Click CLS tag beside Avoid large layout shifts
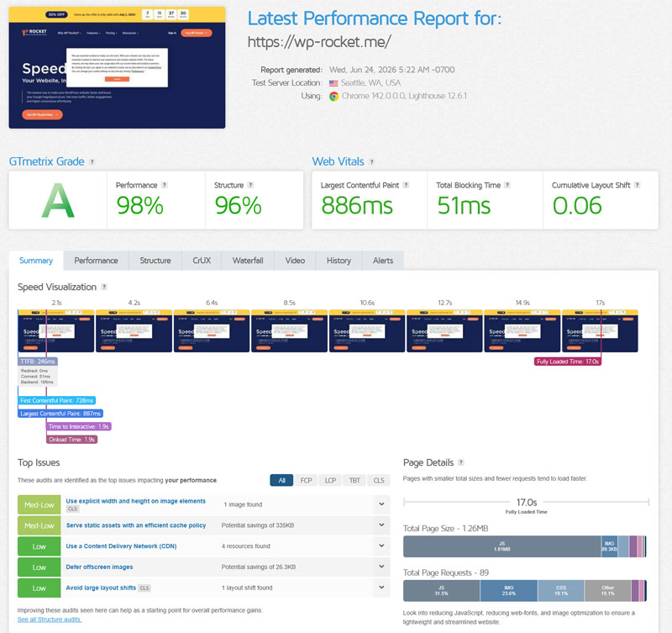672x633 pixels. click(x=144, y=588)
